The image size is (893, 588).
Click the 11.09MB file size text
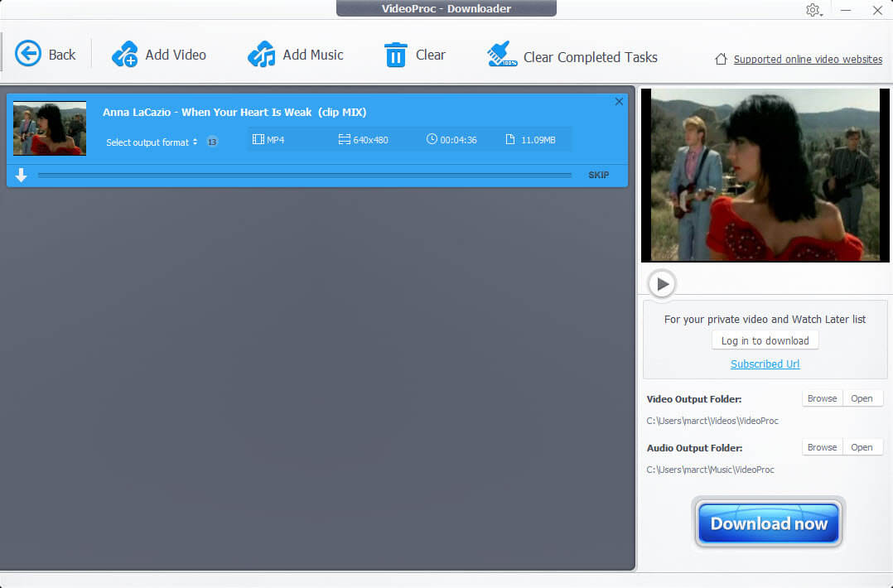[x=538, y=140]
